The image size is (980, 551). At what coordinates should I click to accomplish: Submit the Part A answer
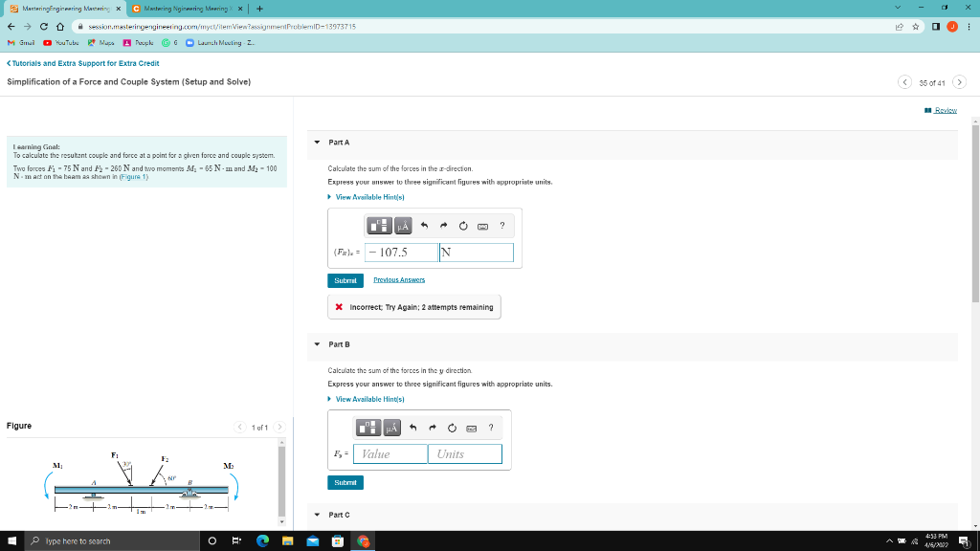345,279
